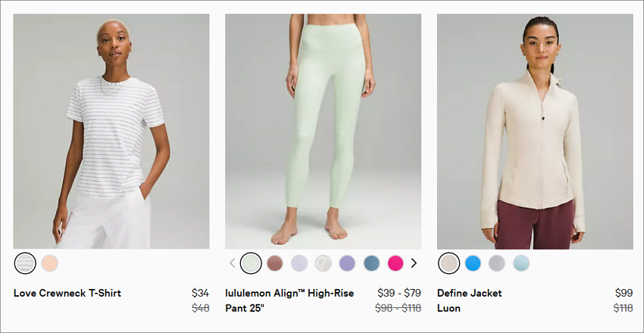Select the light blue swatch for Define Jacket
Screen dimensions: 644x333
[521, 263]
